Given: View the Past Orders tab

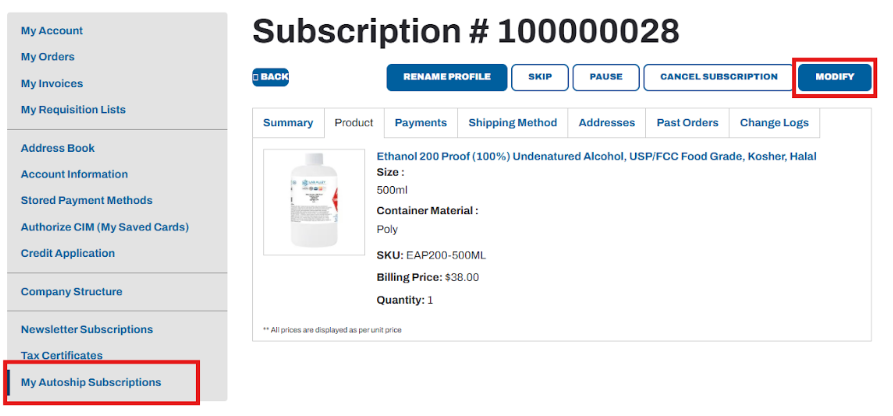Looking at the screenshot, I should [687, 123].
